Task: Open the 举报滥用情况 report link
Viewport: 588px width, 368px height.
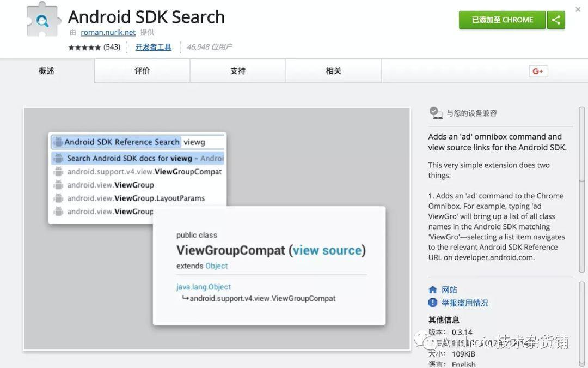Action: (465, 302)
